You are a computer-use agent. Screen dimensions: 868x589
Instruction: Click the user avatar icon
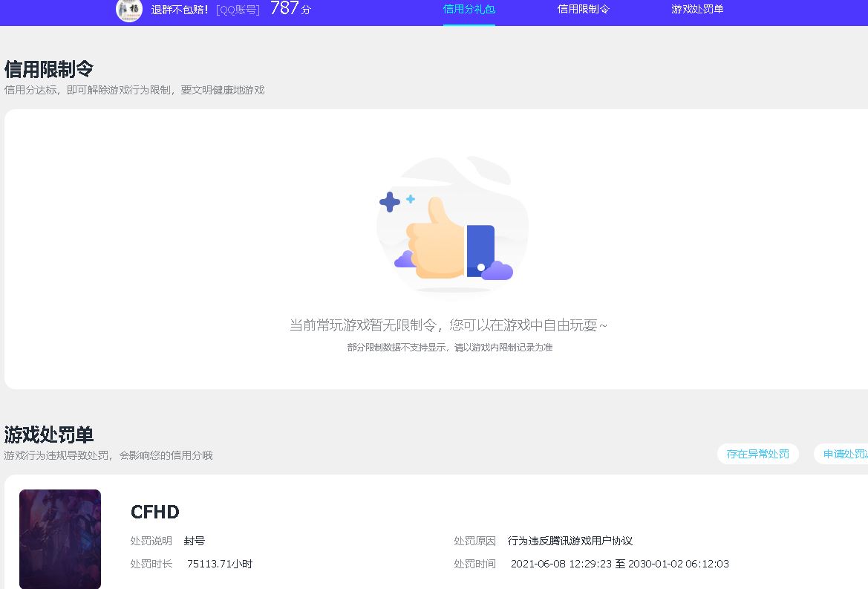[x=128, y=11]
